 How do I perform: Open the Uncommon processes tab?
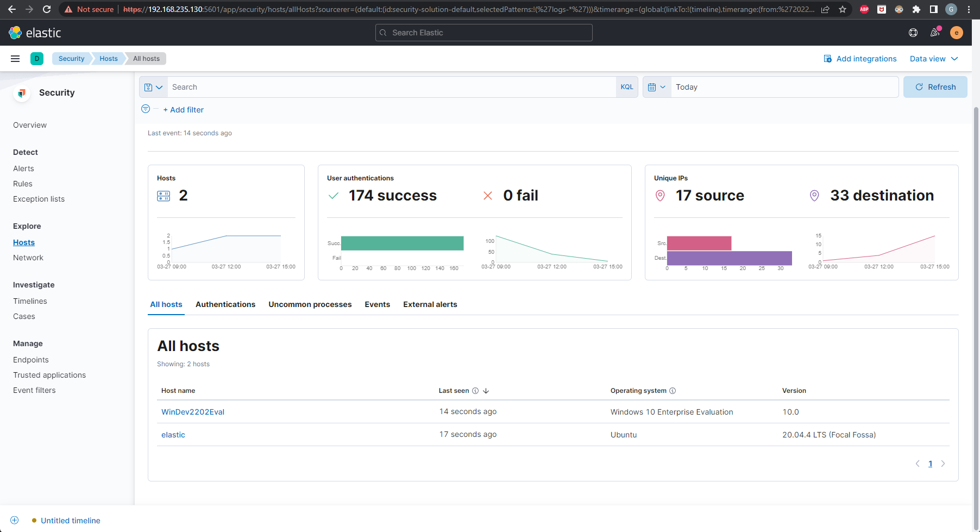[310, 304]
